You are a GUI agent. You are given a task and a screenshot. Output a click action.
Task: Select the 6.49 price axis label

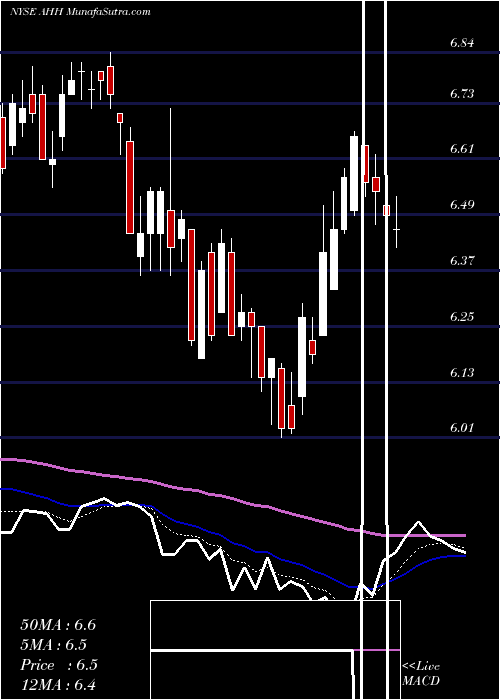[462, 205]
